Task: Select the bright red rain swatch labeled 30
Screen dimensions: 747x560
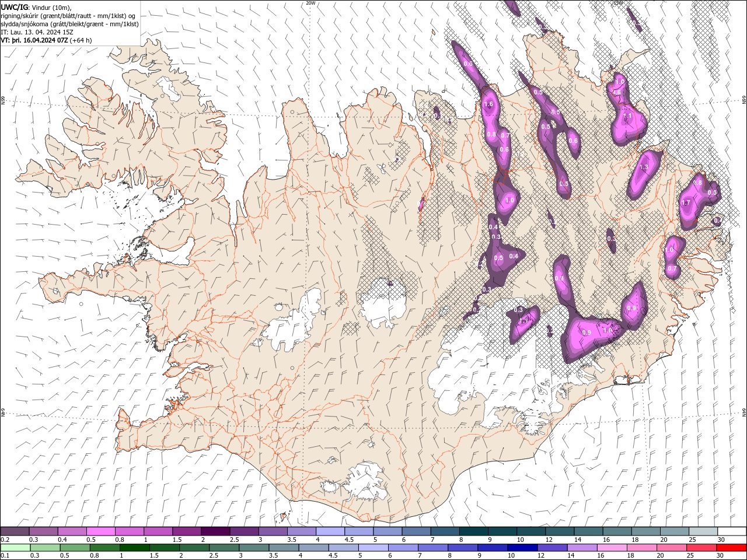Action: [731, 548]
